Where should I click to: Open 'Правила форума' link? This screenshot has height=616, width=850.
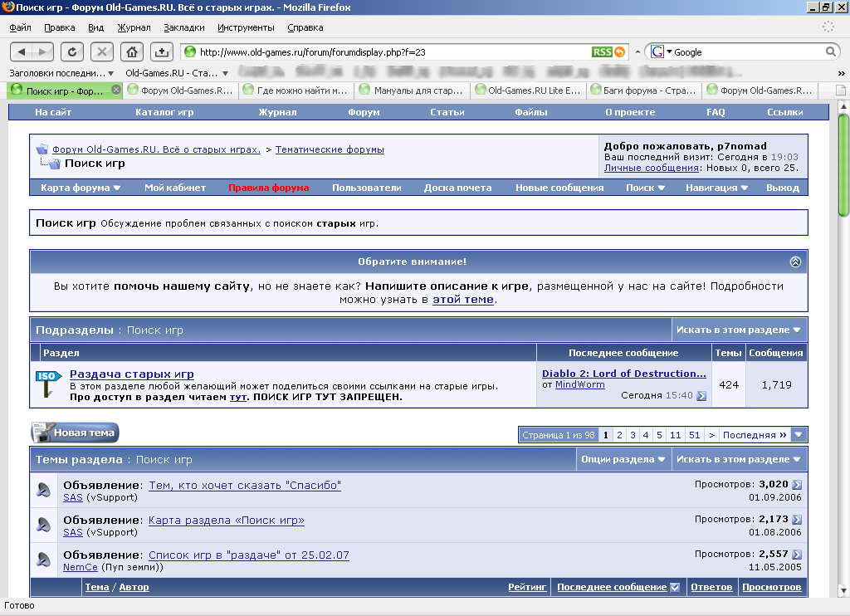[x=268, y=188]
